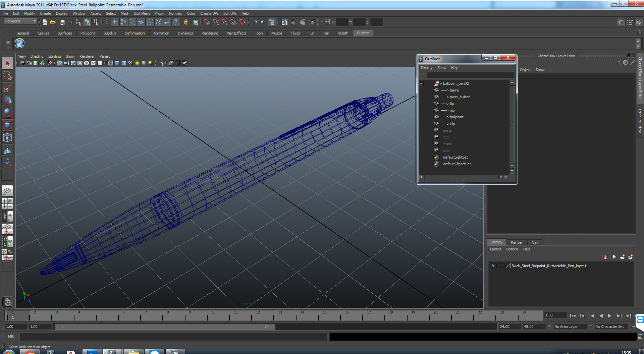Open viewport Shading menu
Screen dimensions: 644x354
tap(37, 56)
